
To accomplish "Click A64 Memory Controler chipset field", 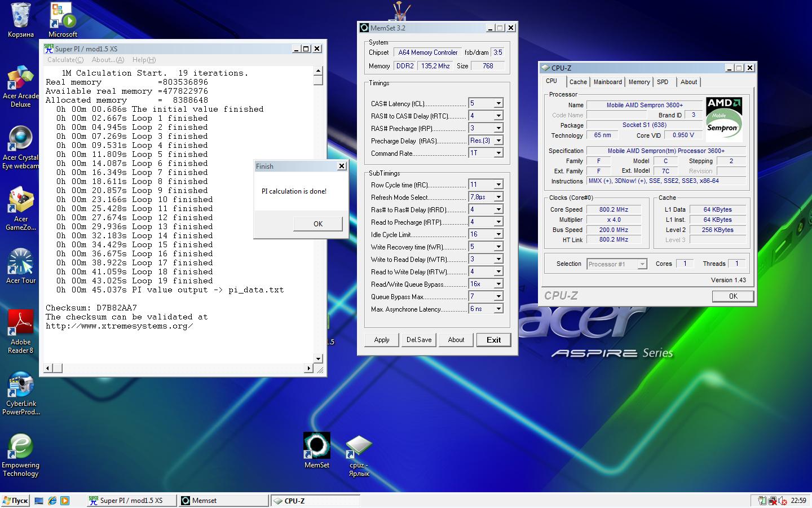I will [x=427, y=52].
